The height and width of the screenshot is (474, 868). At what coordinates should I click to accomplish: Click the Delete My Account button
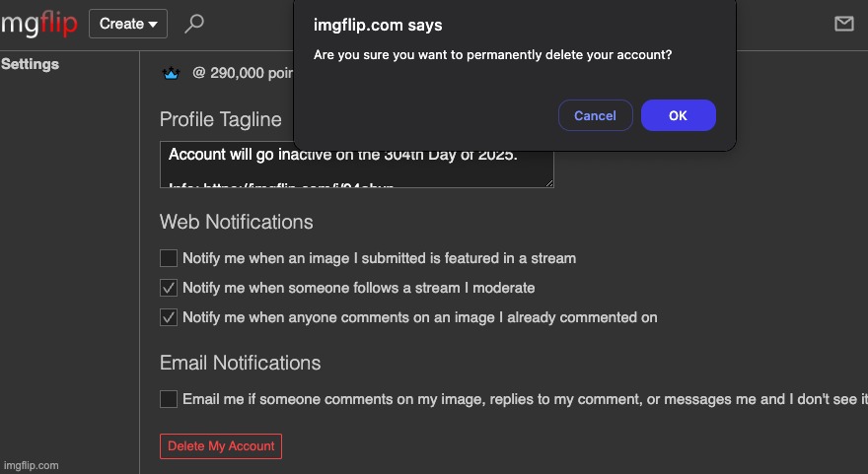(x=221, y=446)
